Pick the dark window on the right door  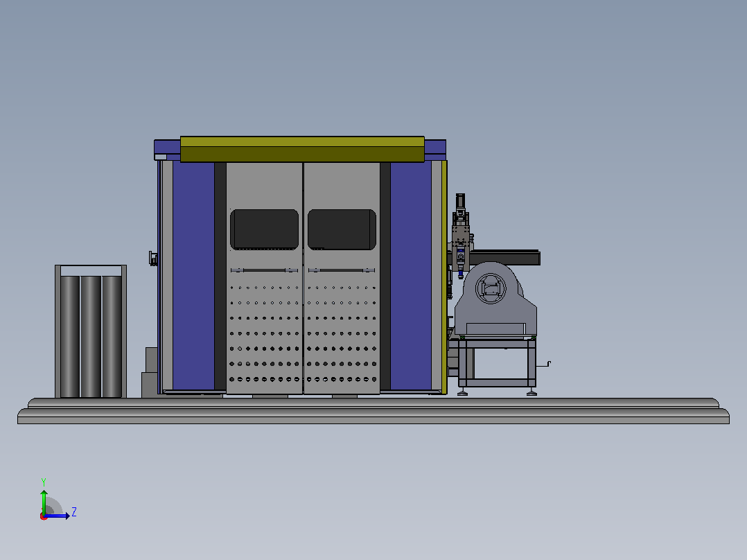[x=342, y=229]
